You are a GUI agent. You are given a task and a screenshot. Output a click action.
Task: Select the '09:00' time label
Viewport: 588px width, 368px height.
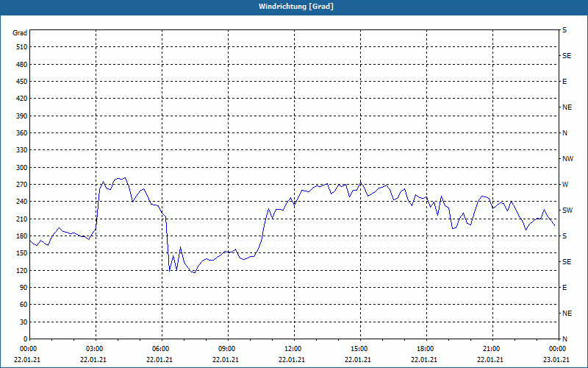click(x=229, y=349)
